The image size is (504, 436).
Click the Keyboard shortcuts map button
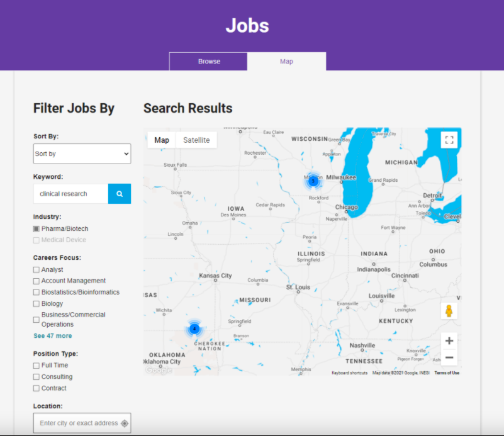(x=349, y=372)
